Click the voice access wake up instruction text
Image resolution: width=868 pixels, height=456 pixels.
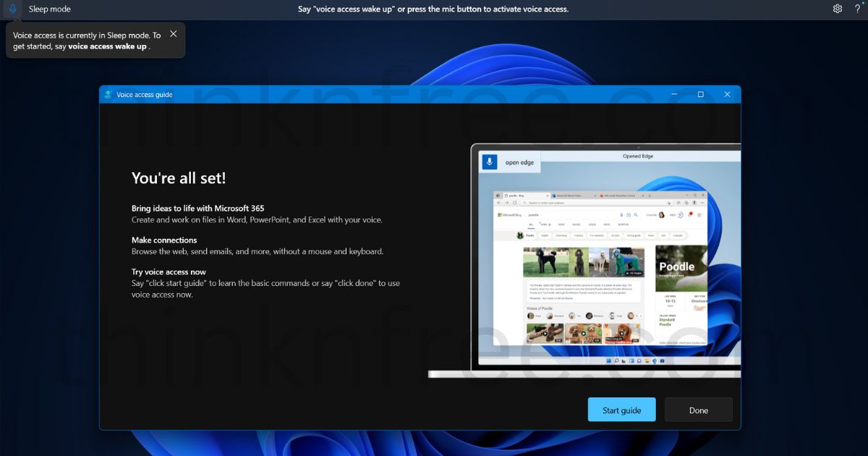tap(433, 9)
